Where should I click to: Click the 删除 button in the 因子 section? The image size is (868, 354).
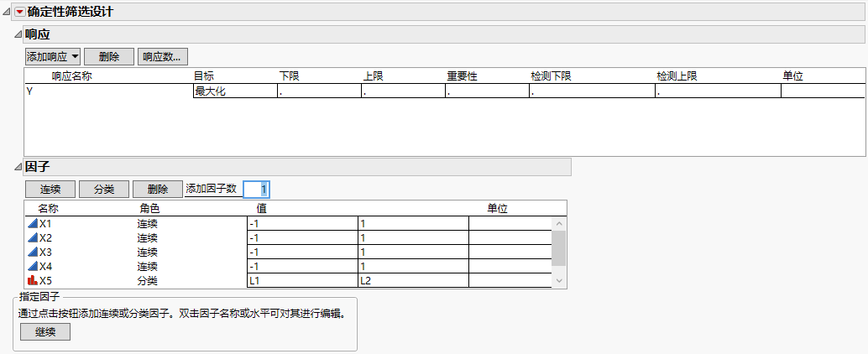pyautogui.click(x=158, y=190)
